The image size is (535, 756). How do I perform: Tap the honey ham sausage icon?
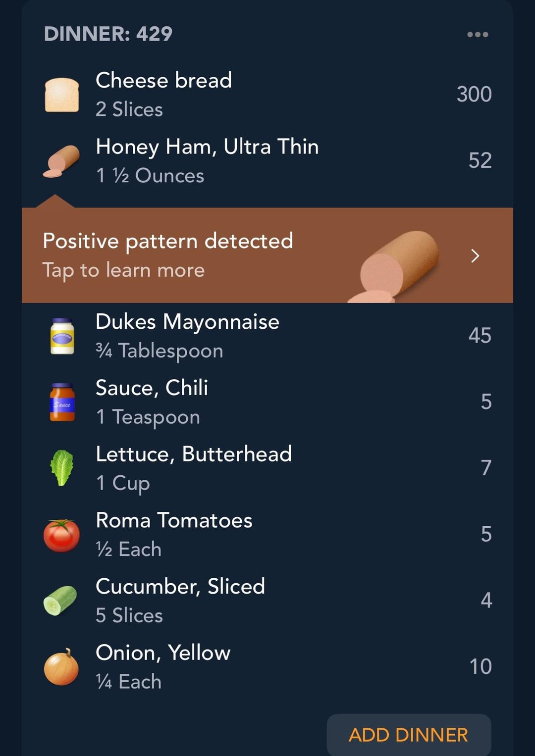point(61,161)
